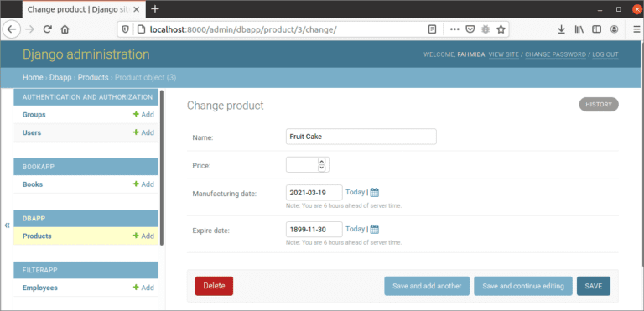Click the tracking protection shield icon
This screenshot has width=644, height=311.
pos(126,29)
